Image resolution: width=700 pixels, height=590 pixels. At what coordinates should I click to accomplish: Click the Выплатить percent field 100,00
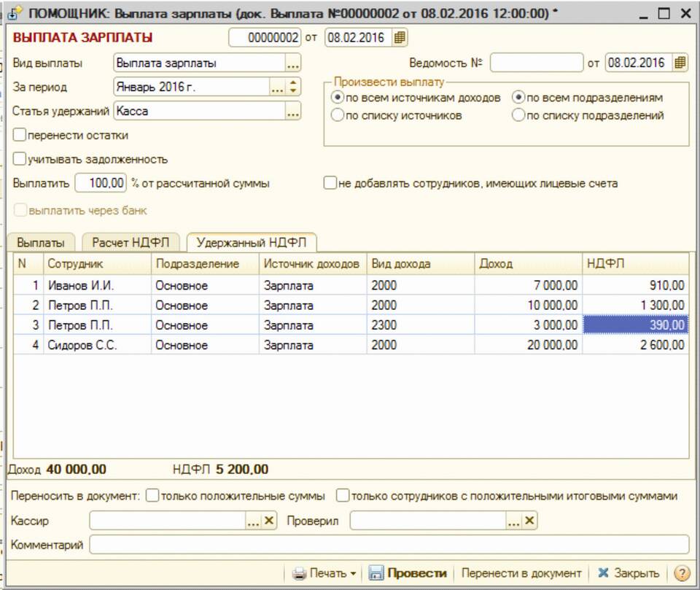[x=101, y=183]
